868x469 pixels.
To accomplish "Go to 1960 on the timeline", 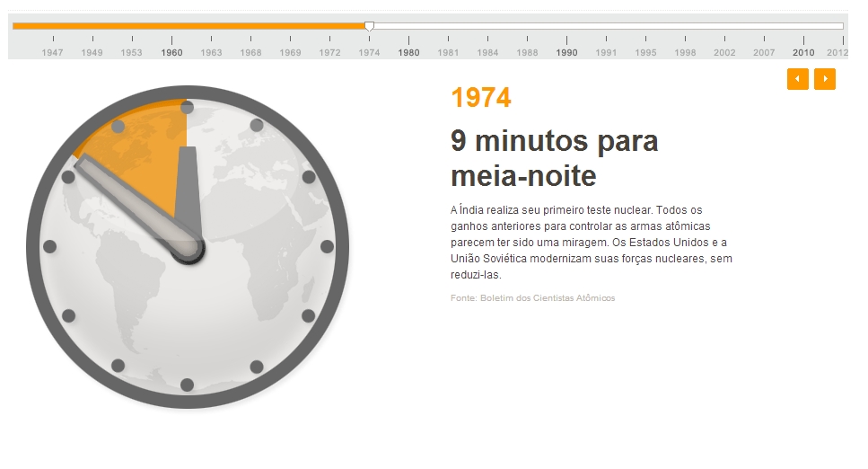I will point(171,52).
